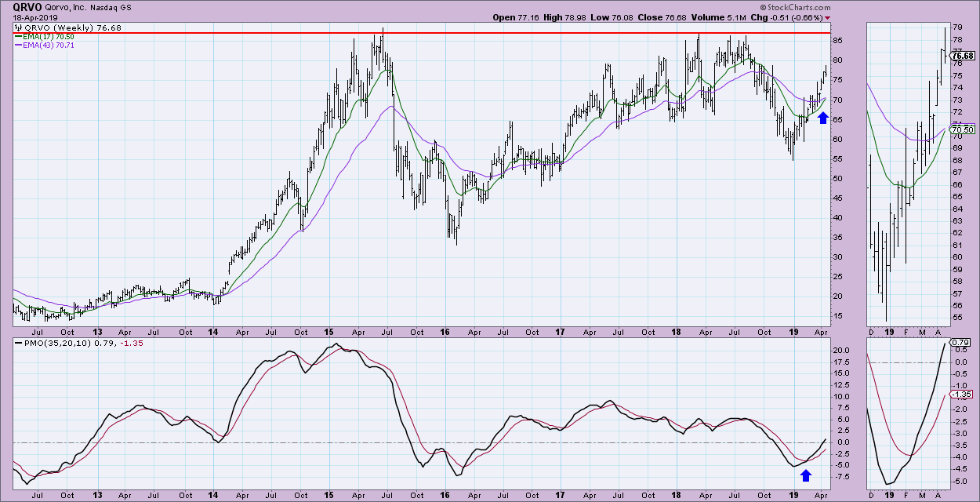Select the purple EMA(43) legend line swatch
980x502 pixels.
(19, 45)
